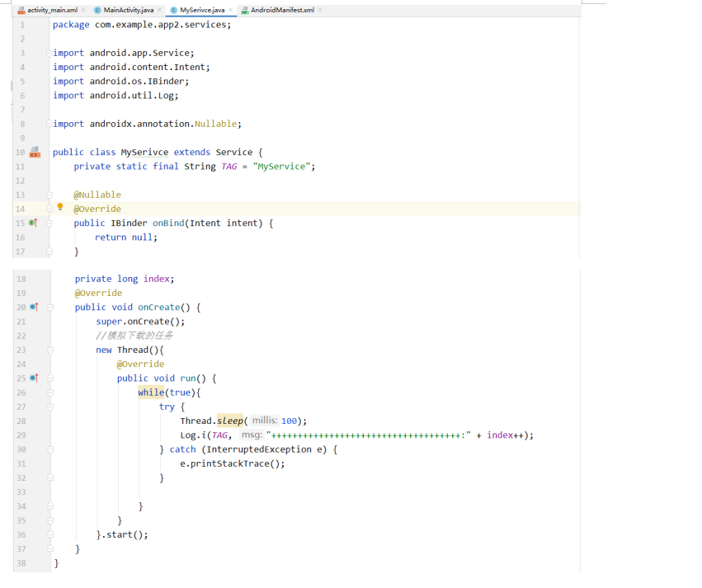Click the overrides gutter icon beside run()
Viewport: 702px width, 588px height.
34,379
